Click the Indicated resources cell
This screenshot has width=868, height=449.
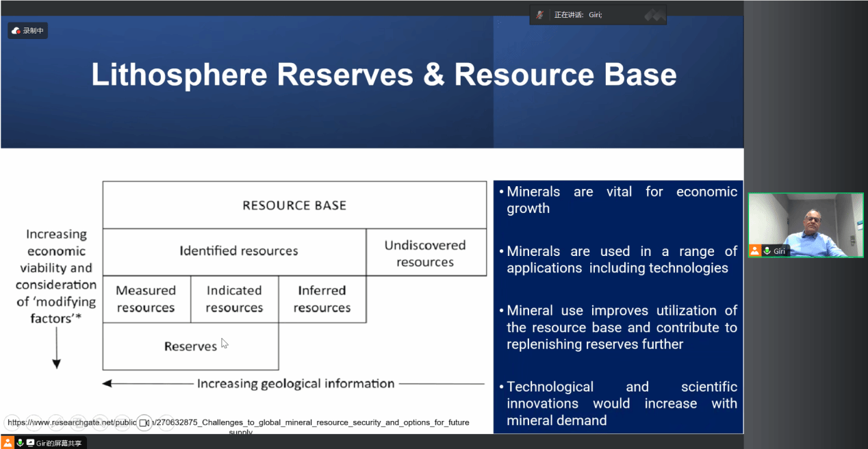(234, 299)
